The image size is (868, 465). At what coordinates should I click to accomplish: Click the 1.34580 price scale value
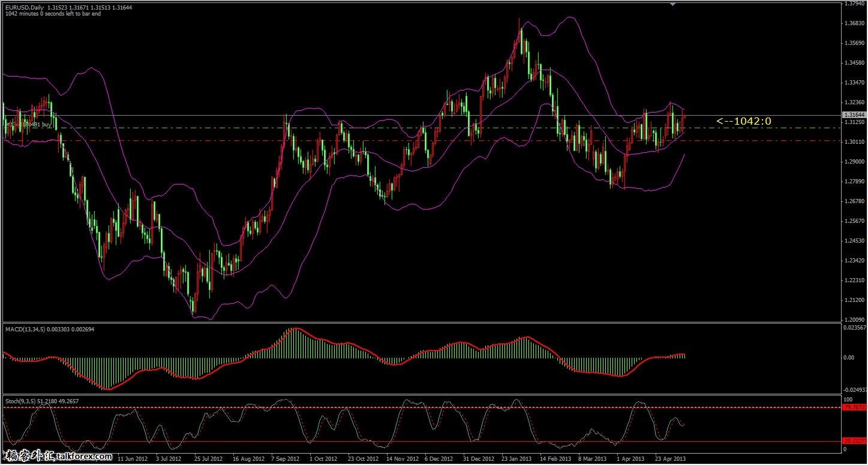coord(854,62)
